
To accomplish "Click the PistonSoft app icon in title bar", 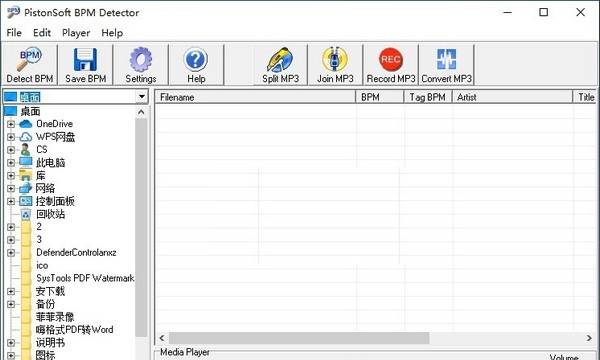I will [13, 12].
